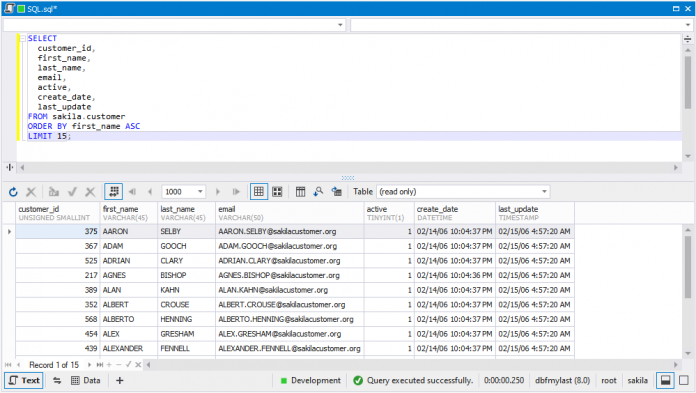Click post edit checkmark in the navigator
This screenshot has width=696, height=393.
pos(128,365)
